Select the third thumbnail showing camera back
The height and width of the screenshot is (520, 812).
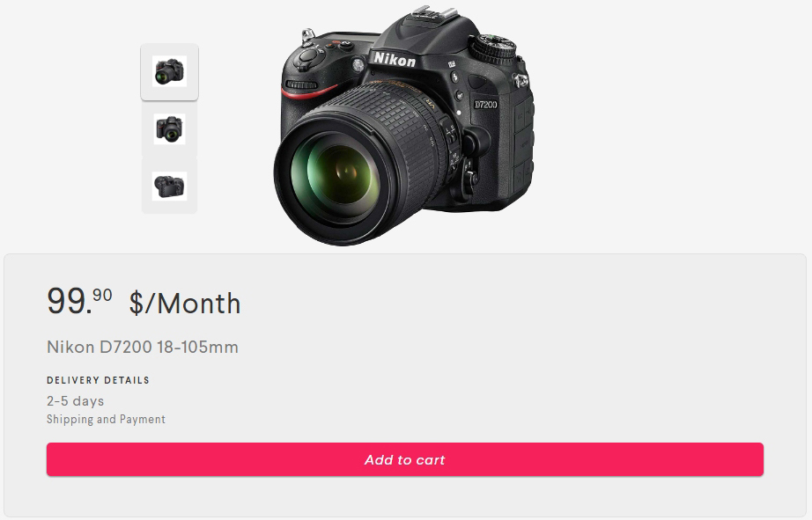(x=169, y=186)
